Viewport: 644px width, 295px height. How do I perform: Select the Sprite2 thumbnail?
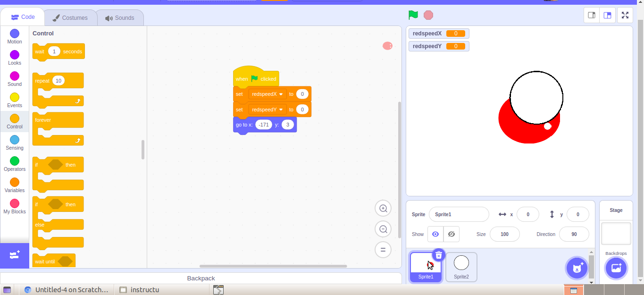pyautogui.click(x=461, y=267)
